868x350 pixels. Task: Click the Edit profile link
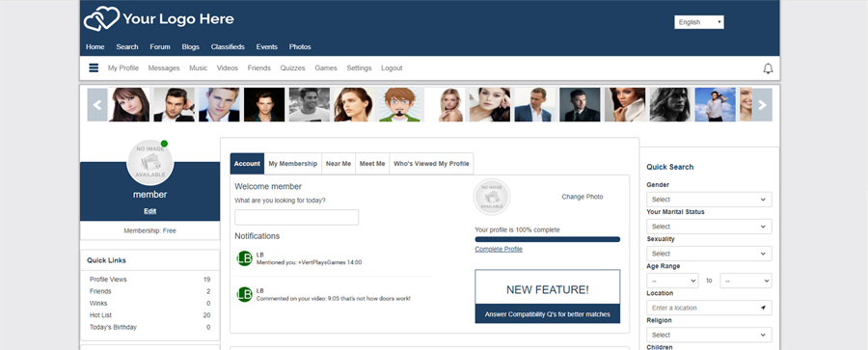click(150, 211)
